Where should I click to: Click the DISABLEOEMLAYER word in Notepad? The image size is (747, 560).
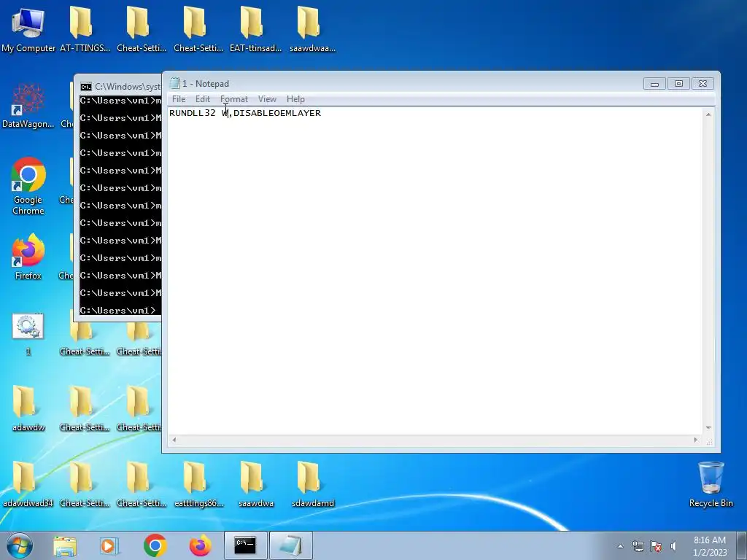(277, 113)
